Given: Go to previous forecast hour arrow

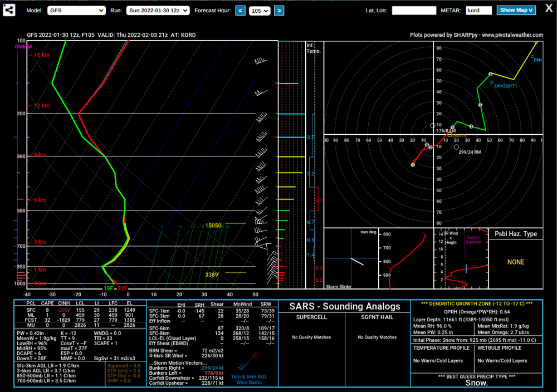Looking at the screenshot, I should pos(240,11).
